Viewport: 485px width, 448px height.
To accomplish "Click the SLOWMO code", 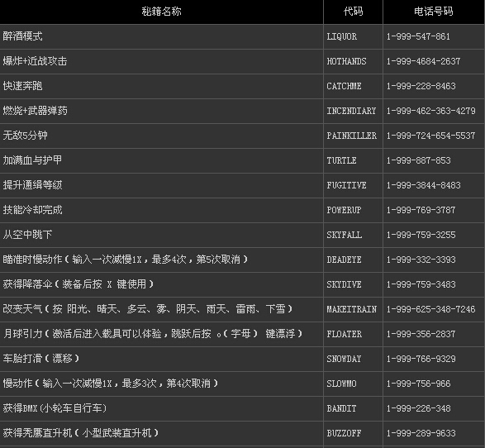I will [341, 384].
